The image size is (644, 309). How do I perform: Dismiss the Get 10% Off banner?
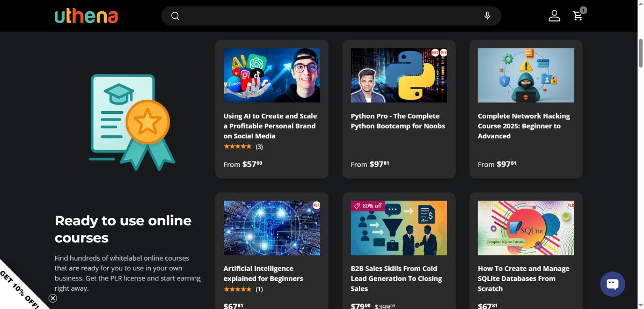(53, 298)
